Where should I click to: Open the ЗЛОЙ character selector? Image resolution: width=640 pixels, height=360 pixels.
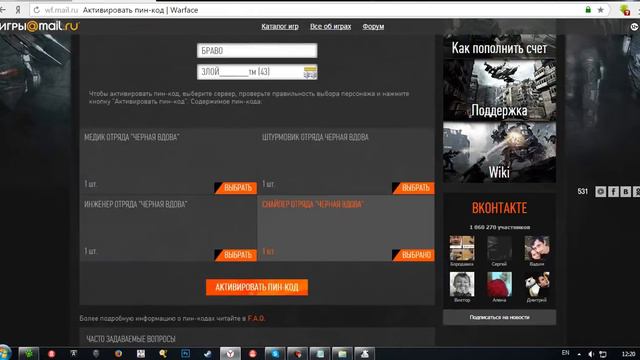click(257, 72)
